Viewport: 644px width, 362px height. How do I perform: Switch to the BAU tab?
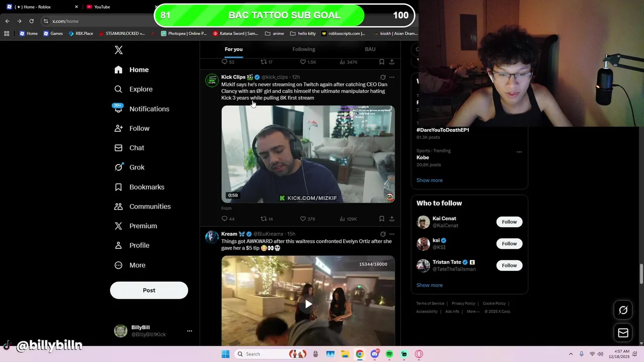(x=370, y=49)
